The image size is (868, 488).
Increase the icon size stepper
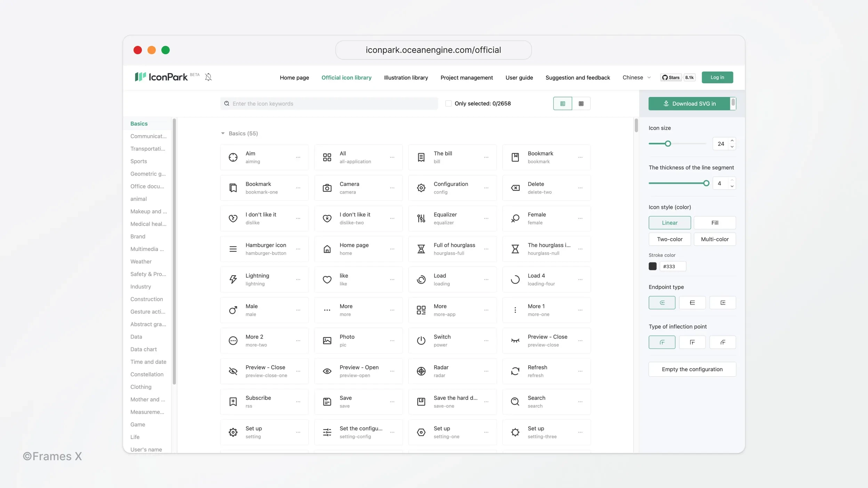[x=732, y=140]
